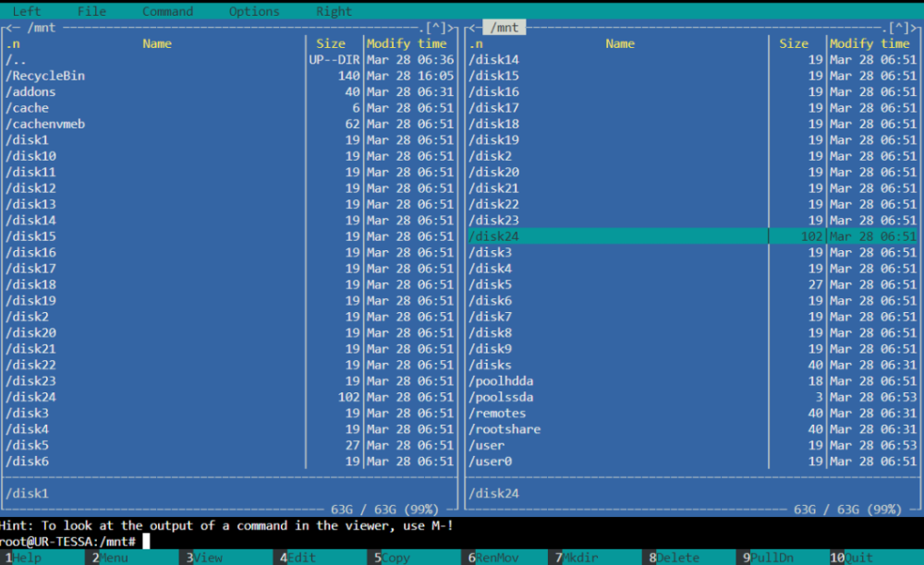Sort left panel by Name column header
The height and width of the screenshot is (565, 924).
[x=157, y=43]
